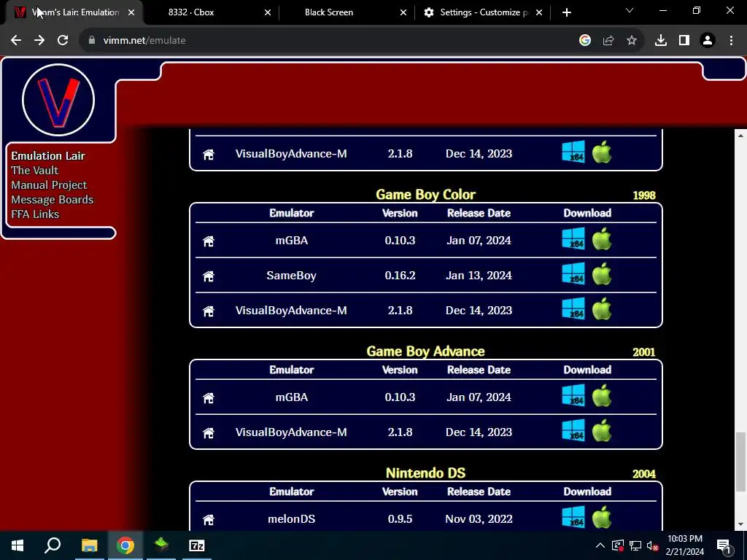
Task: Download SameBoy Windows x64 build
Action: point(573,274)
